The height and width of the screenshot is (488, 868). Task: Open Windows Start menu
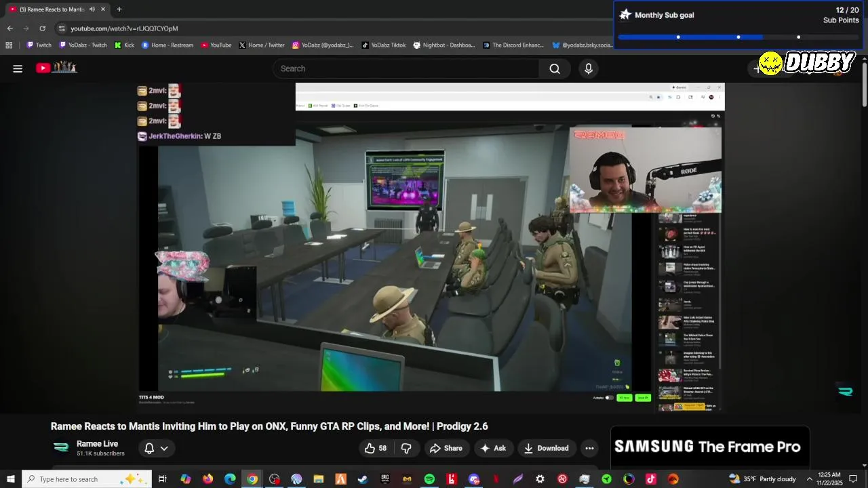[x=10, y=479]
